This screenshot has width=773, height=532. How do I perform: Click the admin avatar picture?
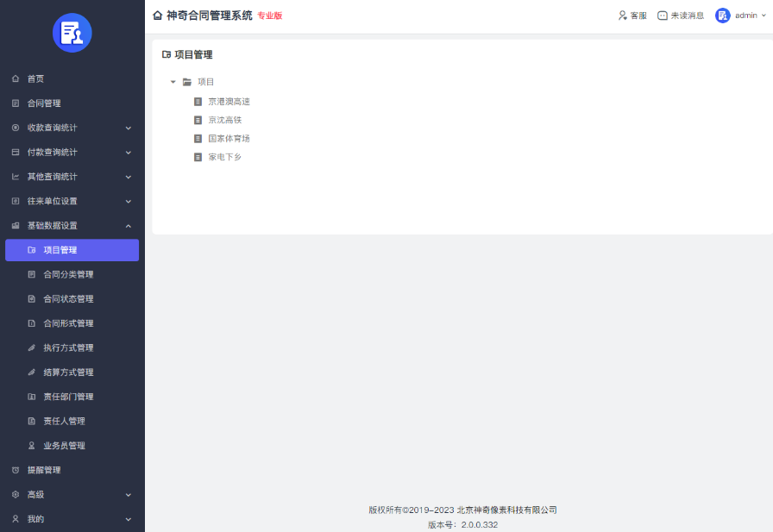click(722, 15)
